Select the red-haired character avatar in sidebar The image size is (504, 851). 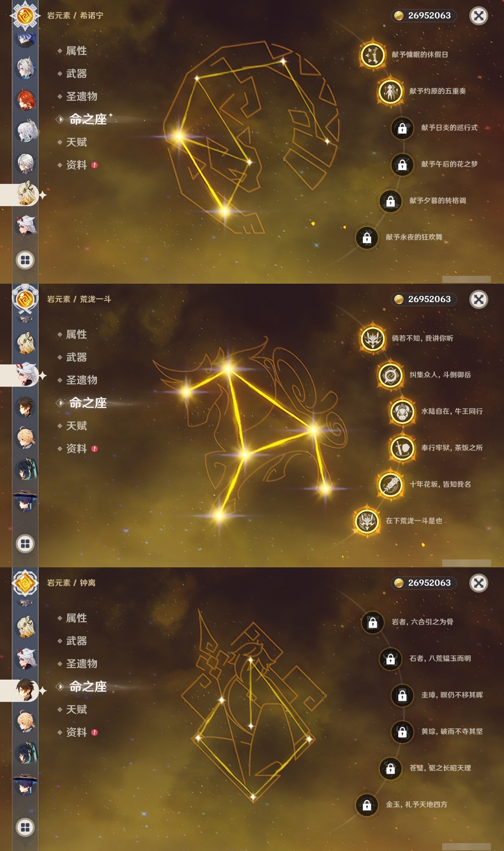click(26, 100)
